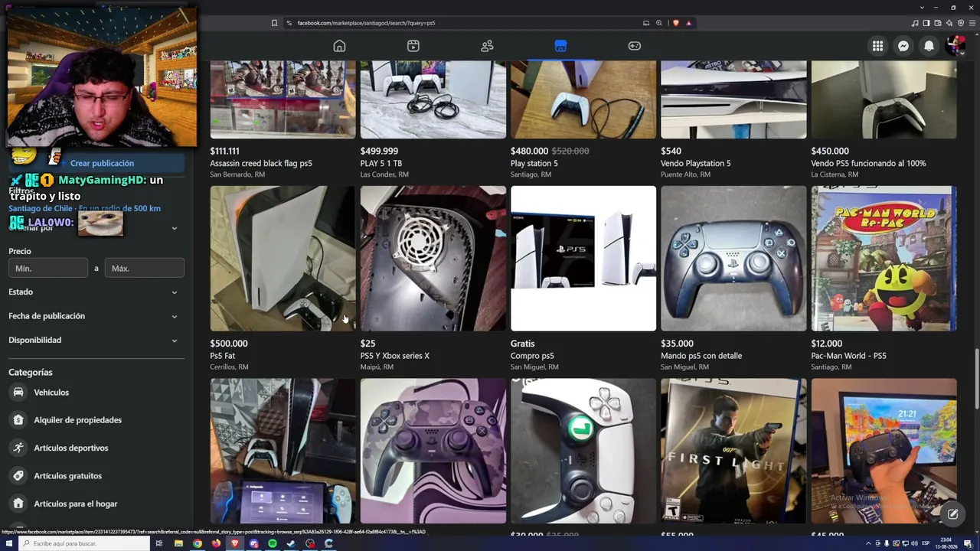Click 'Assassin creed black flag ps5' title
This screenshot has height=551, width=980.
(x=261, y=164)
